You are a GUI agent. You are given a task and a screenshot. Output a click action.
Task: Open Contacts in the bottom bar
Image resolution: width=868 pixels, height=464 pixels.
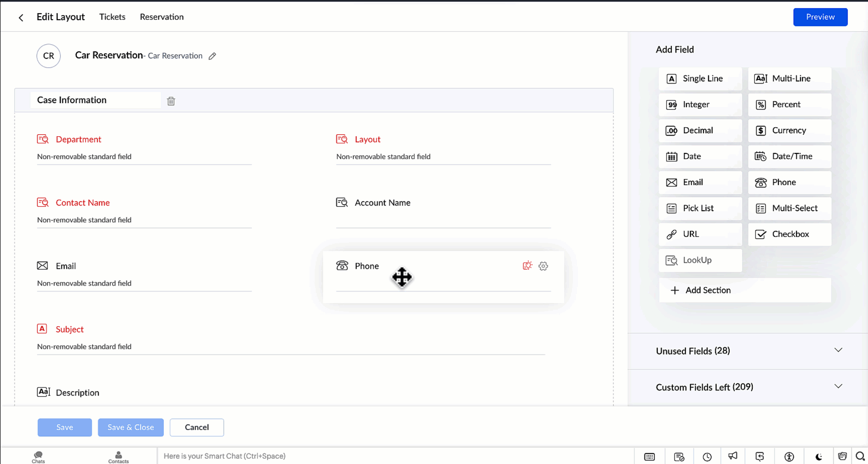tap(118, 456)
